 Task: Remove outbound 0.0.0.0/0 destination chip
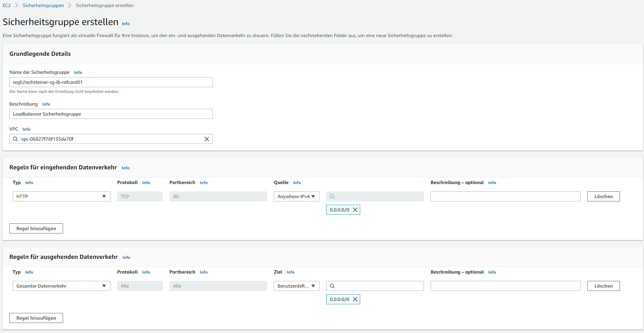click(355, 299)
